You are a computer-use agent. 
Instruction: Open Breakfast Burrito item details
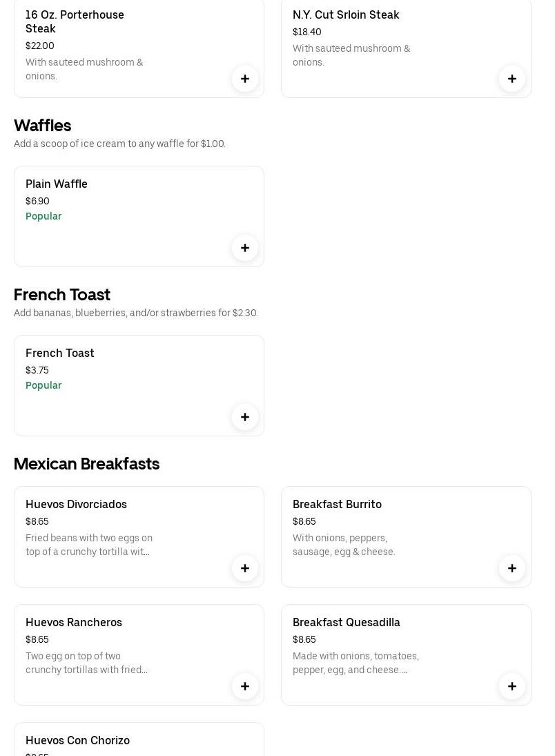[x=337, y=505]
